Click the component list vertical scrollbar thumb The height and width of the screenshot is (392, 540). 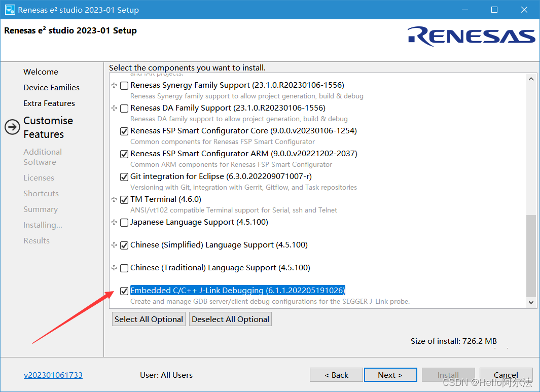[531, 256]
